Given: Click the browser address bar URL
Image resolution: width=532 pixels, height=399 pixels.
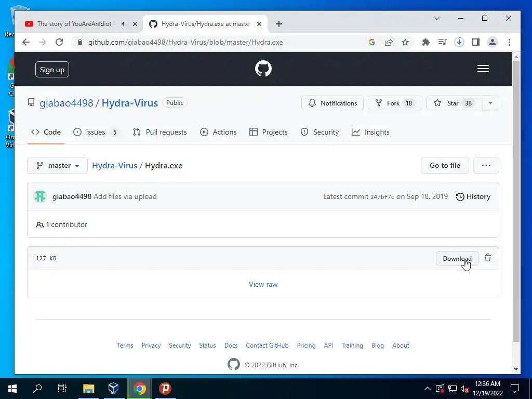Looking at the screenshot, I should click(185, 42).
